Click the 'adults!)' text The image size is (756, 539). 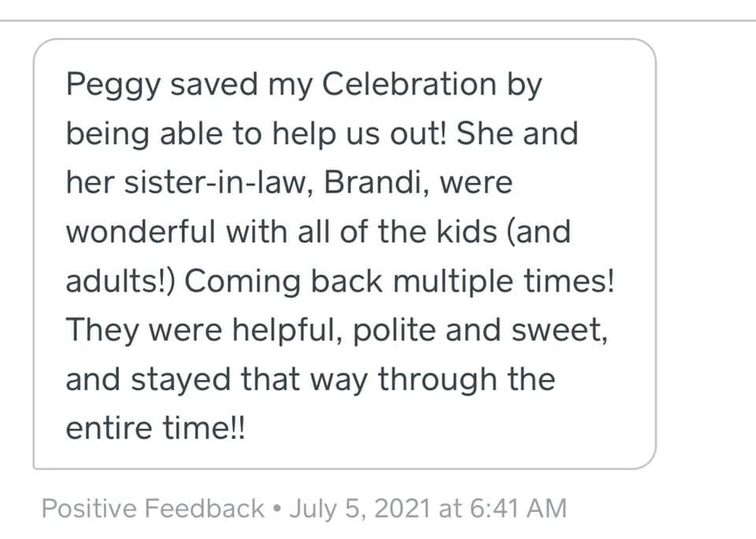[x=120, y=281]
